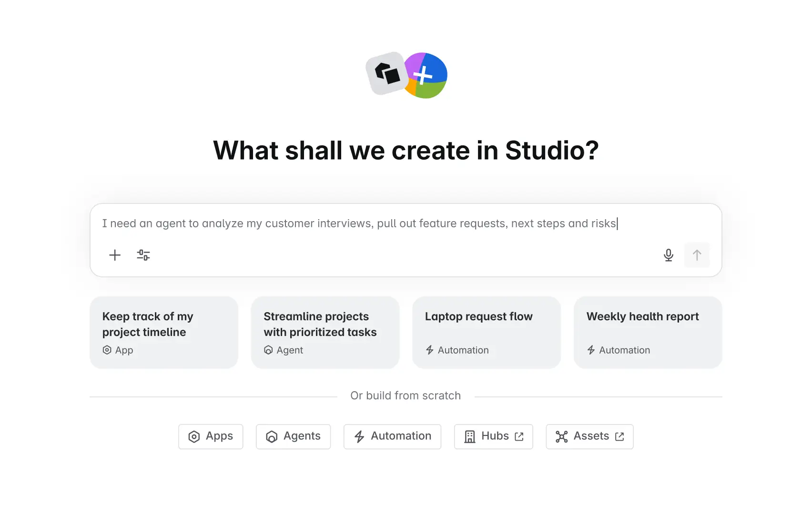Click the colorful plus logo icon
This screenshot has width=812, height=527.
point(426,76)
